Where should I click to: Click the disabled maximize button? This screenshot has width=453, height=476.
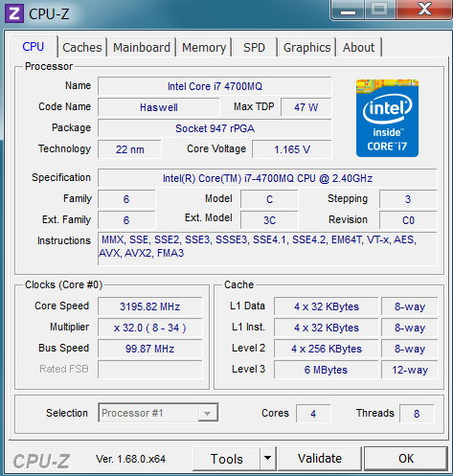click(x=380, y=10)
